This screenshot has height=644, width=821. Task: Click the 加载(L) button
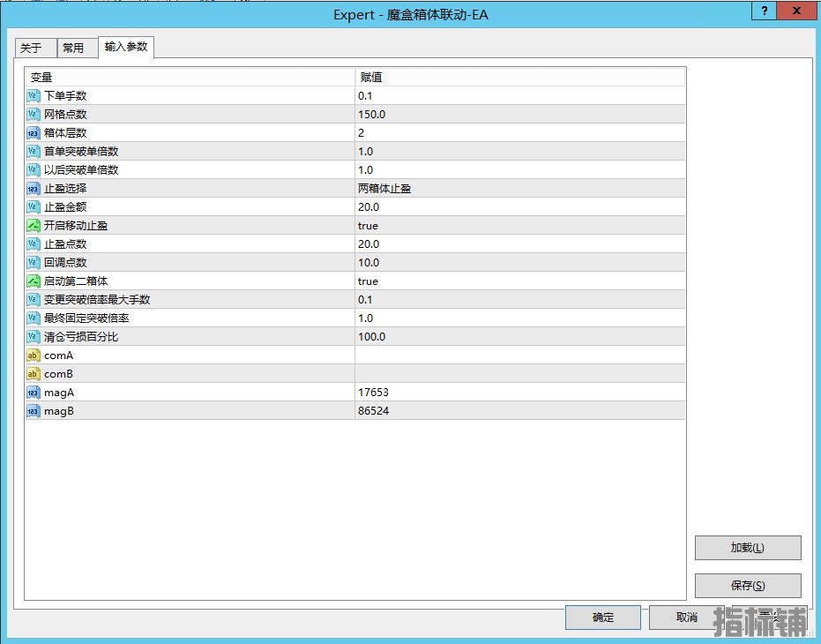pyautogui.click(x=748, y=548)
